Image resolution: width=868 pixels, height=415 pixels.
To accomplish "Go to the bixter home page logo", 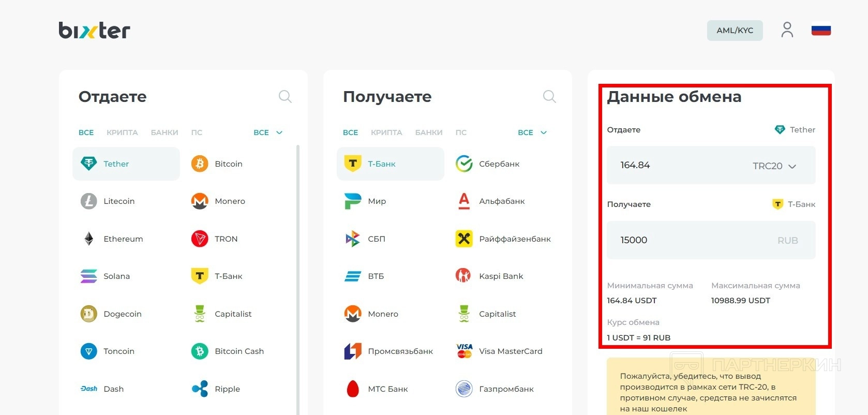I will [x=94, y=31].
